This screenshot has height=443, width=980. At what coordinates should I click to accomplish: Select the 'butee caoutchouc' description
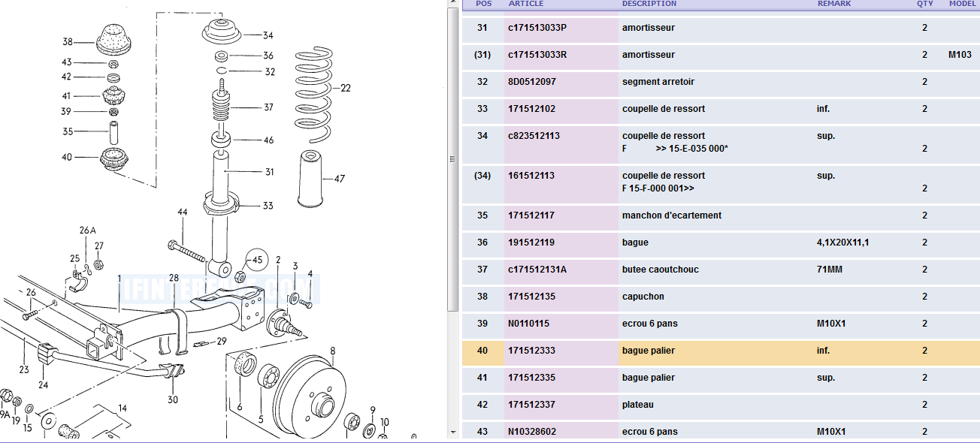(661, 270)
